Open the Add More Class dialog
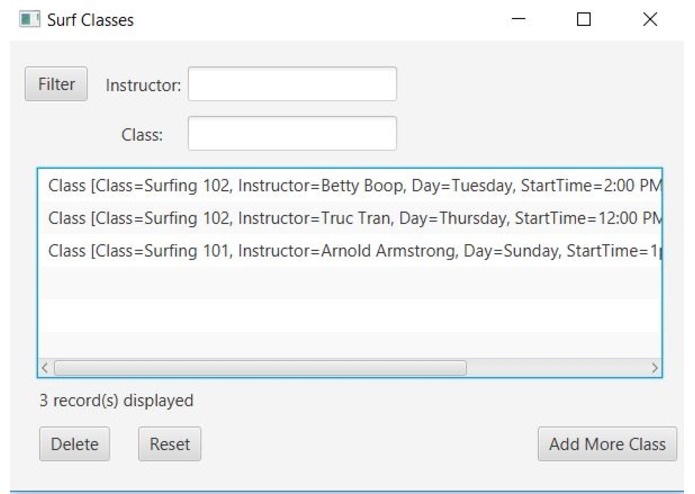 pyautogui.click(x=607, y=445)
